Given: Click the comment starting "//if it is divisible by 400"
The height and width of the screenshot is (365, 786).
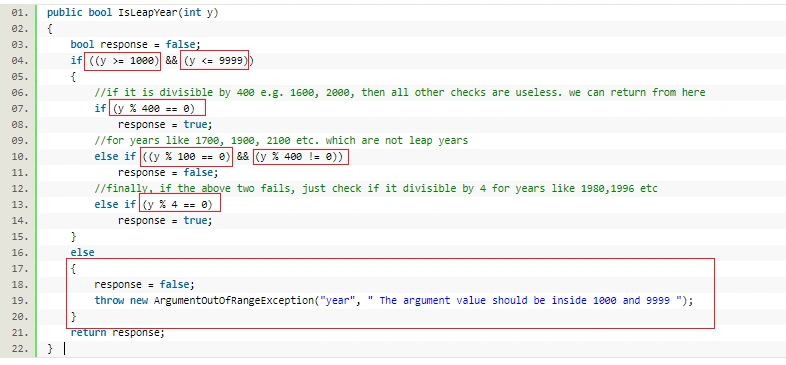Looking at the screenshot, I should (400, 93).
